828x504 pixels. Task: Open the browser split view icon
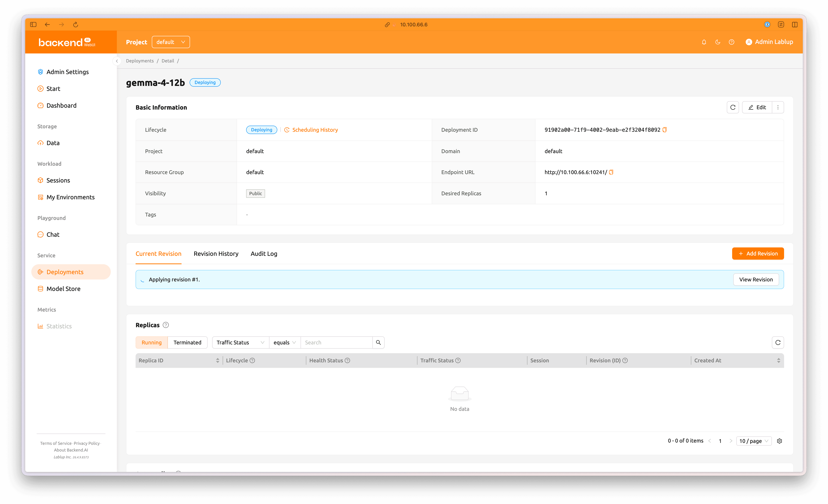[x=795, y=24]
